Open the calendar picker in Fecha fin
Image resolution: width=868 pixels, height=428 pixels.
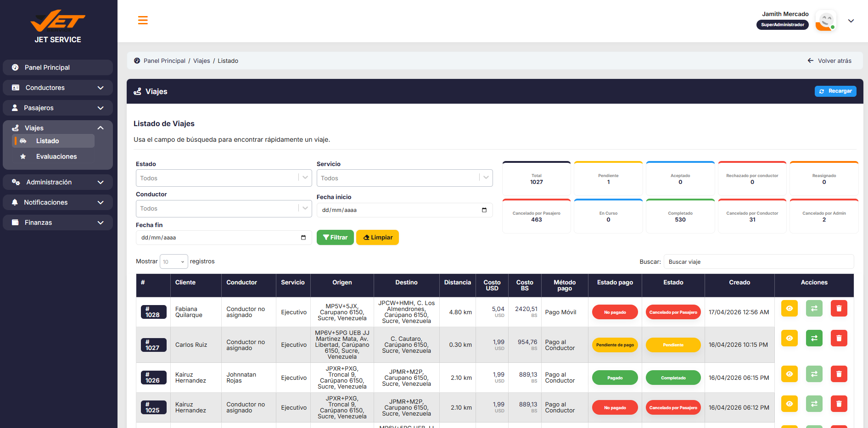[x=303, y=238]
